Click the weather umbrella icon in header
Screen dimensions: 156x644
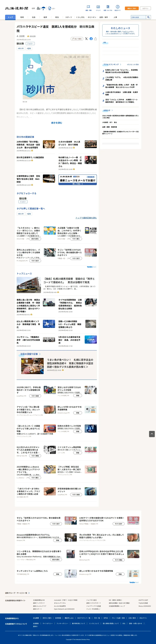point(44,8)
